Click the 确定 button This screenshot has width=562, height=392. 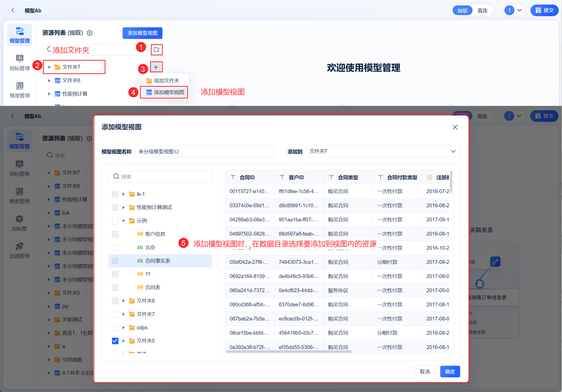[x=450, y=372]
